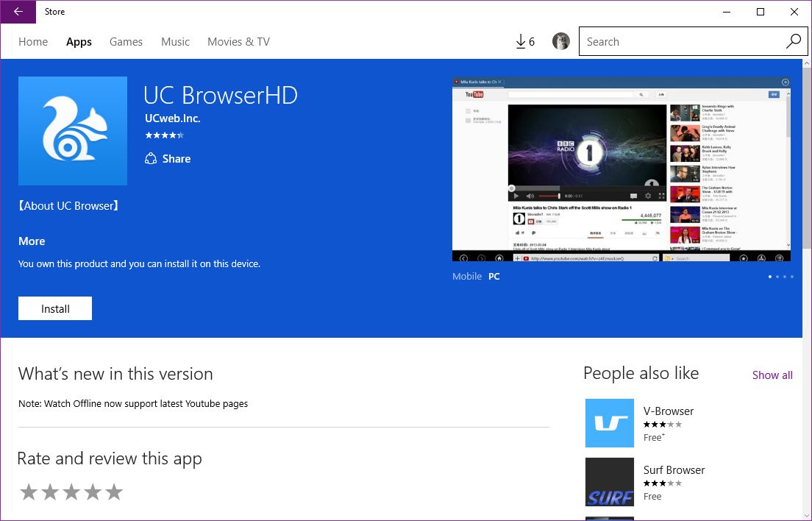Go to the Home tab
812x521 pixels.
click(33, 42)
